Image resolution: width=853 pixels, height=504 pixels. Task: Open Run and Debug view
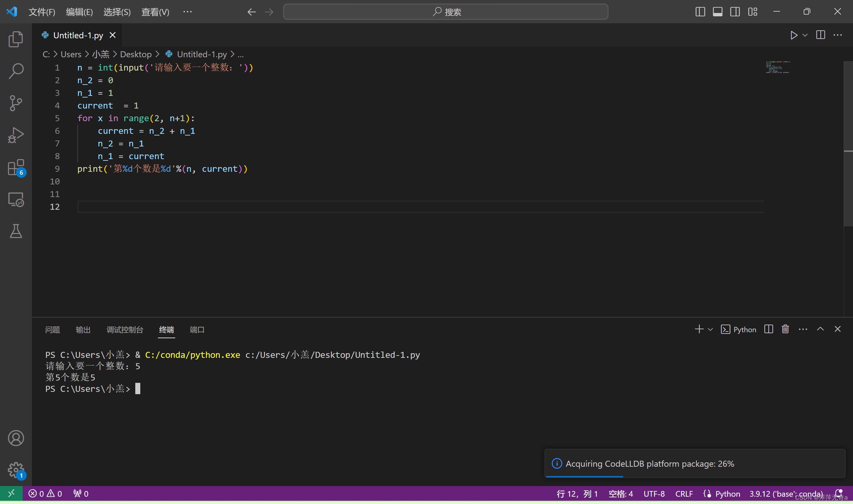tap(16, 135)
